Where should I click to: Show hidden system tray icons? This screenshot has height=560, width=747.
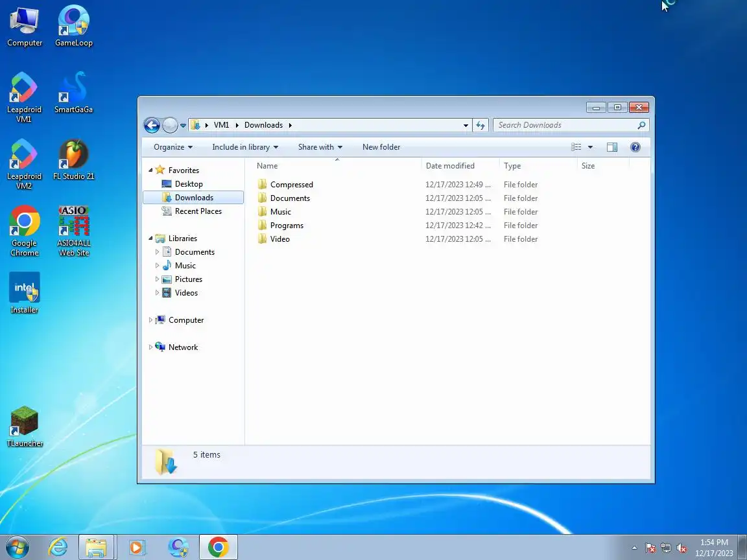click(634, 548)
